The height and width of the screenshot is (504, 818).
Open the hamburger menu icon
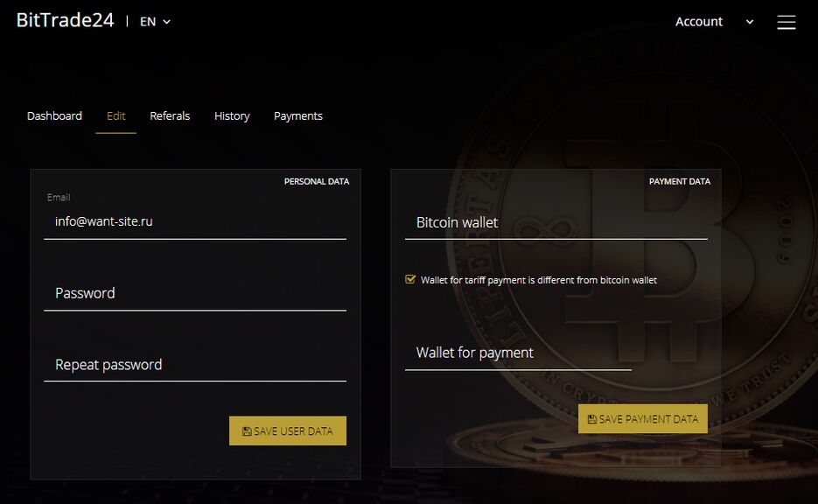coord(787,22)
